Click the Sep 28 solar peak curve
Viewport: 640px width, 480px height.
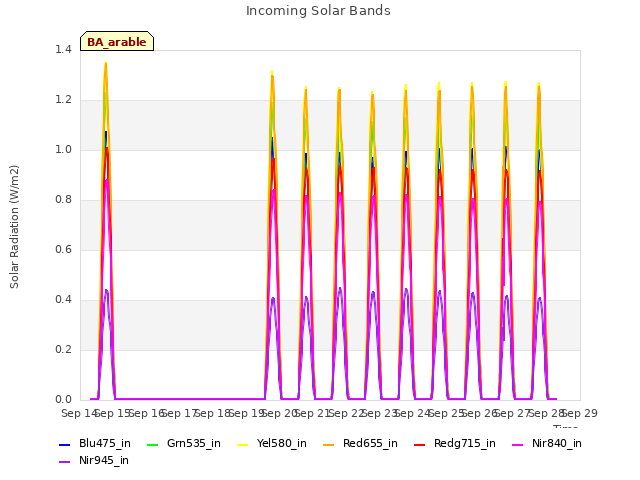[540, 241]
